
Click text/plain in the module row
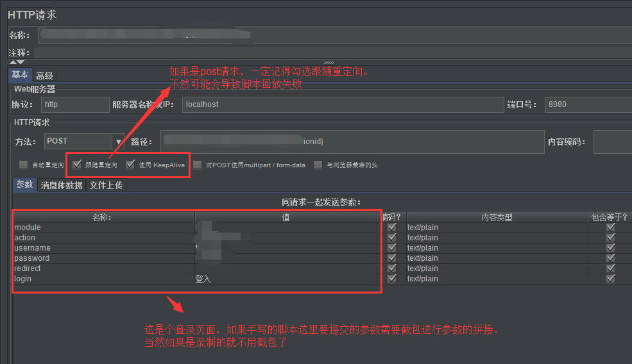(x=422, y=227)
